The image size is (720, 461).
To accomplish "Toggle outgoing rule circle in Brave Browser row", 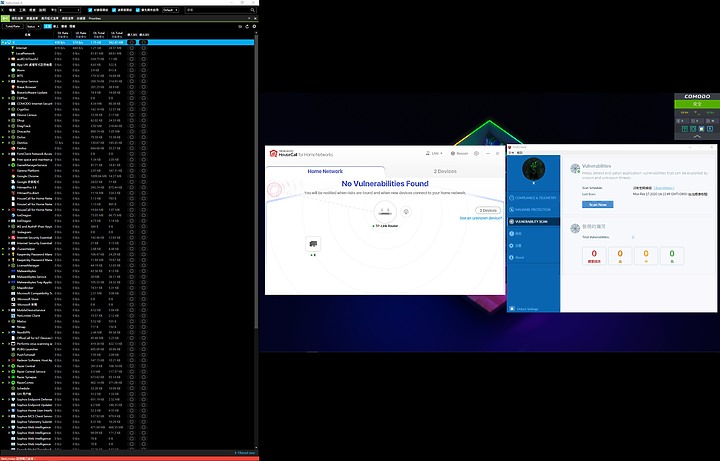I will (144, 87).
